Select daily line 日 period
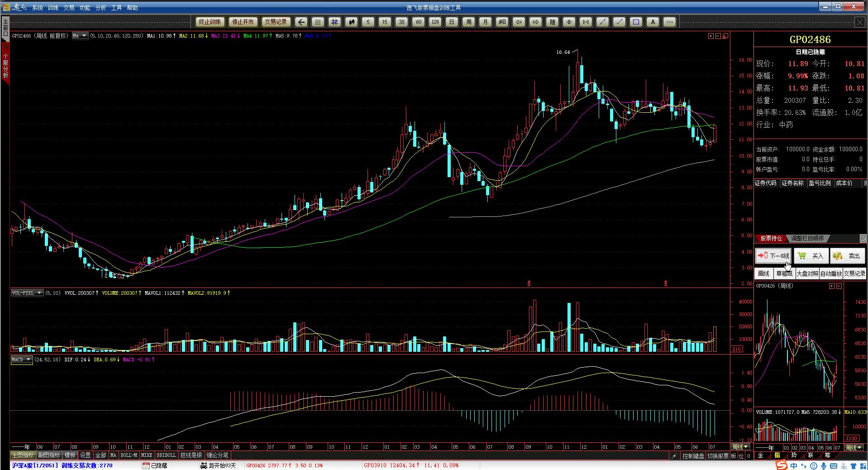 (x=452, y=22)
